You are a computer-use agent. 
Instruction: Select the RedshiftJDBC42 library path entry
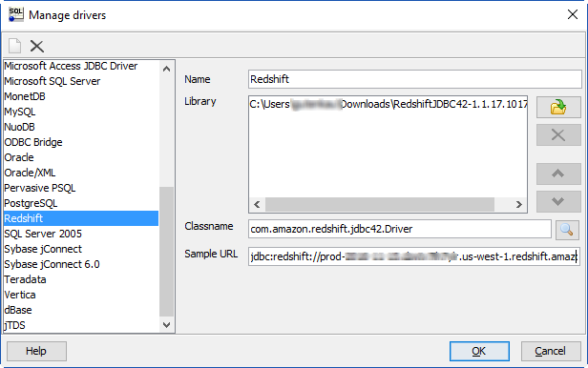[388, 104]
